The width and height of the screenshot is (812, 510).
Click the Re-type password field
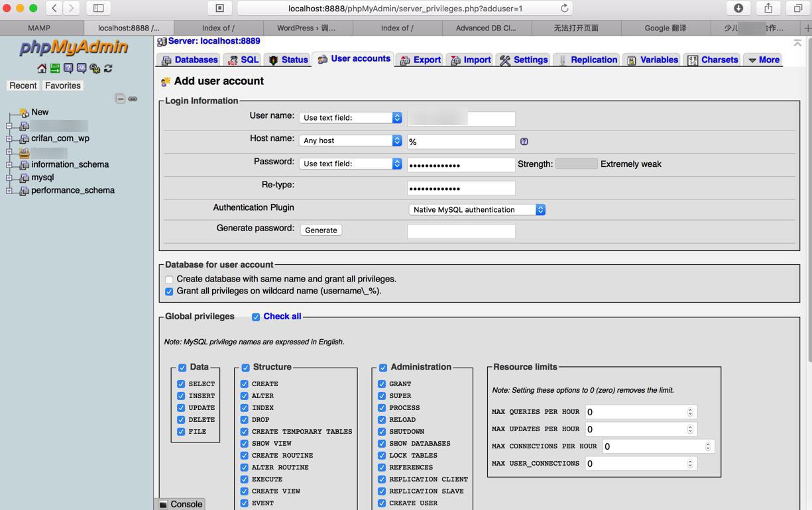coord(461,188)
